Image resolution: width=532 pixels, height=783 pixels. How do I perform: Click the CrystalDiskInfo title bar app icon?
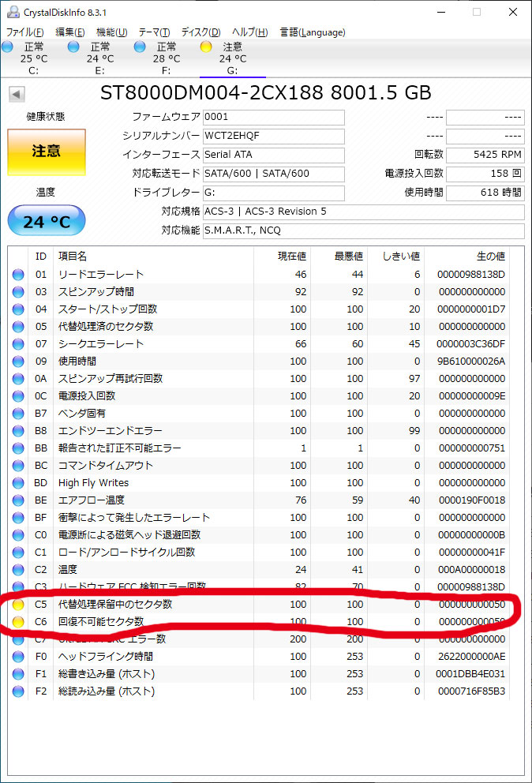click(13, 12)
